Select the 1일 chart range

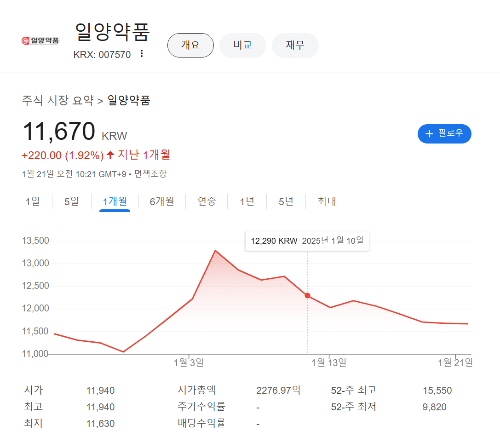33,201
